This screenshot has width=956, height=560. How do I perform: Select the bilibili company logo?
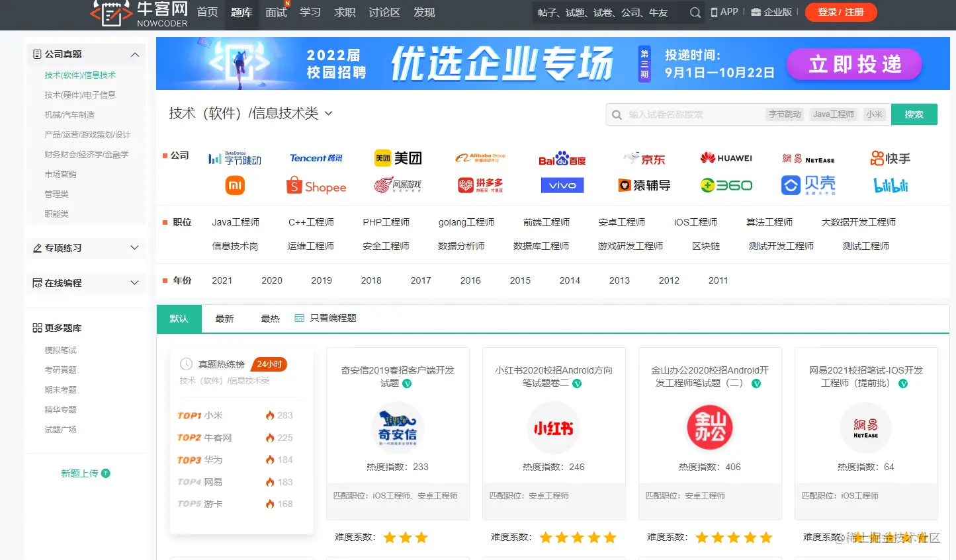coord(891,185)
